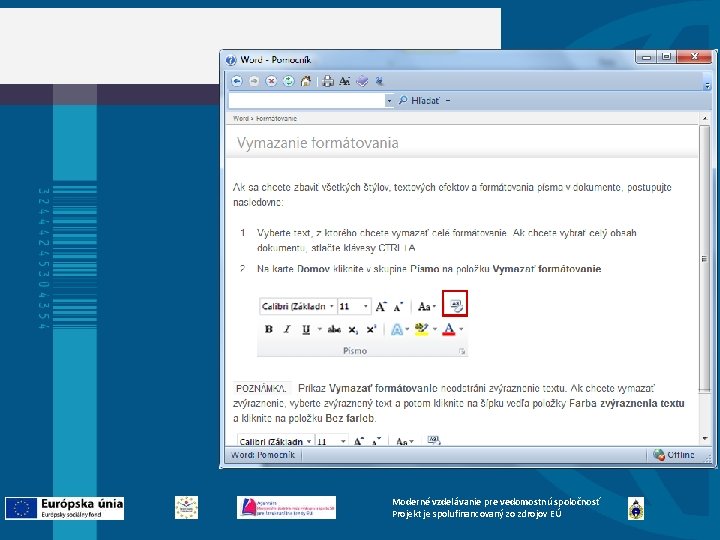
Task: Click the red Stop icon
Action: tap(271, 81)
